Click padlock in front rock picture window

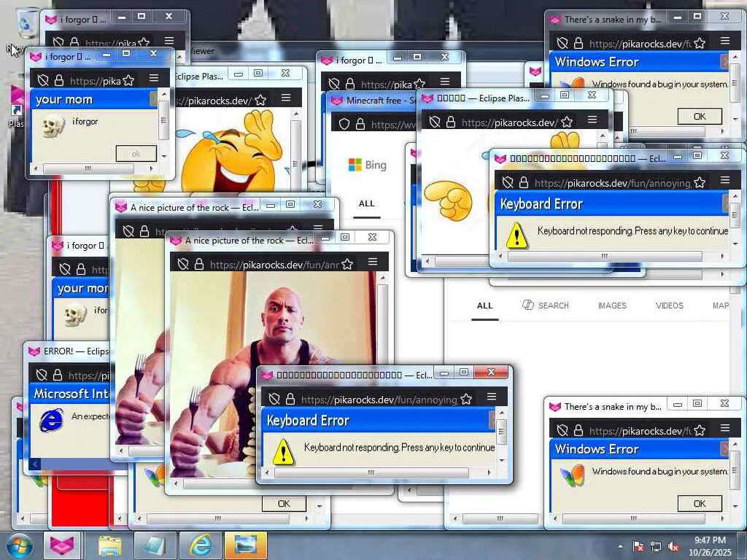click(x=199, y=264)
